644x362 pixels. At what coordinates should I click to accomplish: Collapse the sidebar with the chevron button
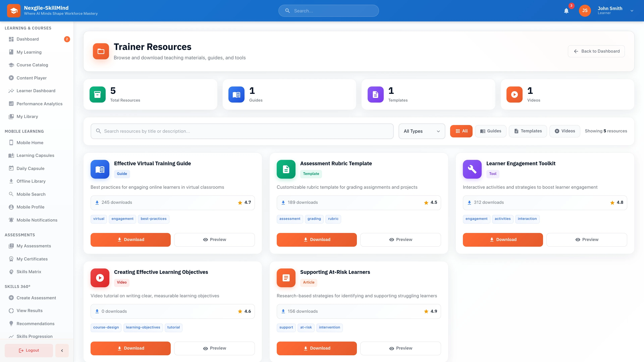62,350
